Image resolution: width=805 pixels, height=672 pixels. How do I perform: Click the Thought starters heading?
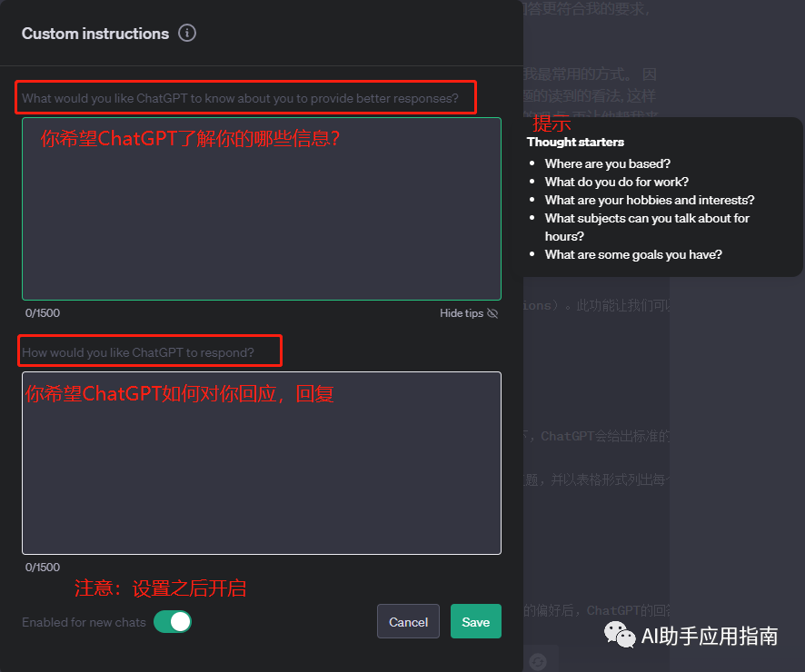tap(575, 142)
